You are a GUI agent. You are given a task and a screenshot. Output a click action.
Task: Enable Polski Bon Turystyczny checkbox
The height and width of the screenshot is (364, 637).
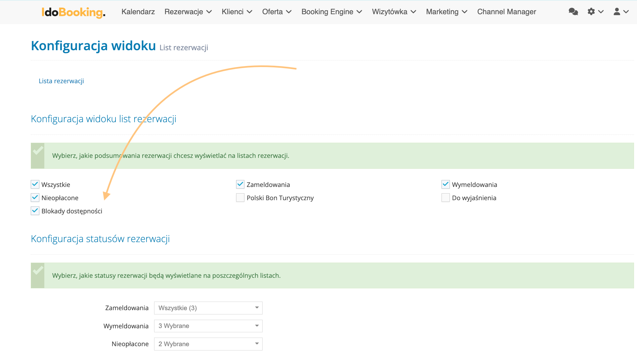pyautogui.click(x=240, y=198)
